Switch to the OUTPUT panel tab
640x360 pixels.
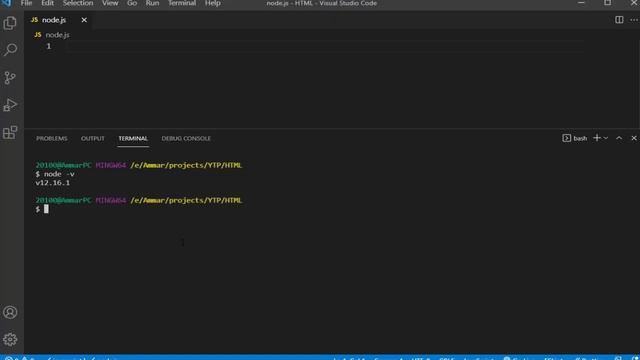[x=93, y=138]
